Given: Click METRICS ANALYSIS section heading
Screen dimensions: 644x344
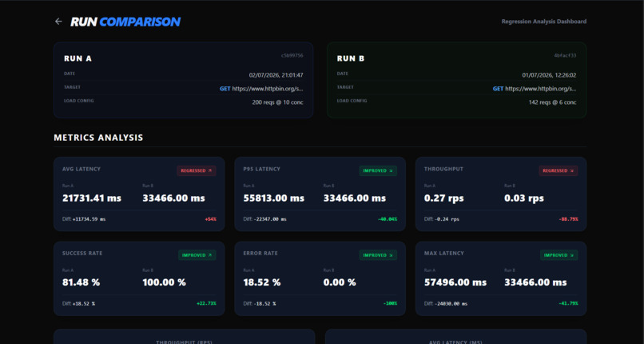Looking at the screenshot, I should point(98,138).
